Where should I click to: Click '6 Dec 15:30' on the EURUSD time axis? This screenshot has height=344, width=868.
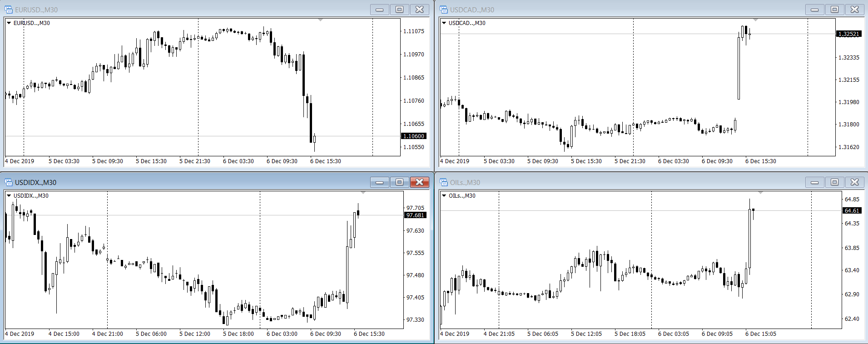[326, 161]
